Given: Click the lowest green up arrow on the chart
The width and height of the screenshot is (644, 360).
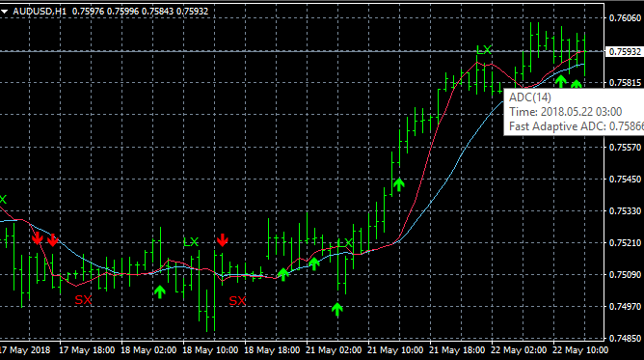Looking at the screenshot, I should (337, 310).
